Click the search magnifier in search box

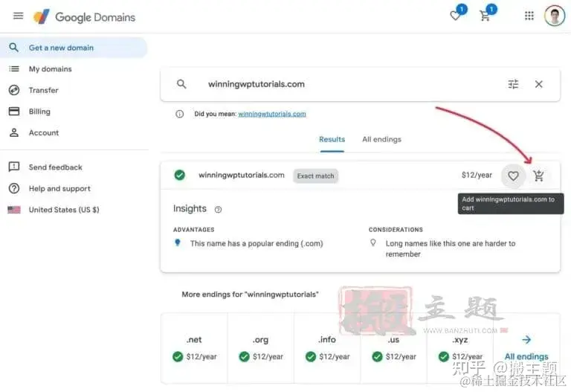181,84
